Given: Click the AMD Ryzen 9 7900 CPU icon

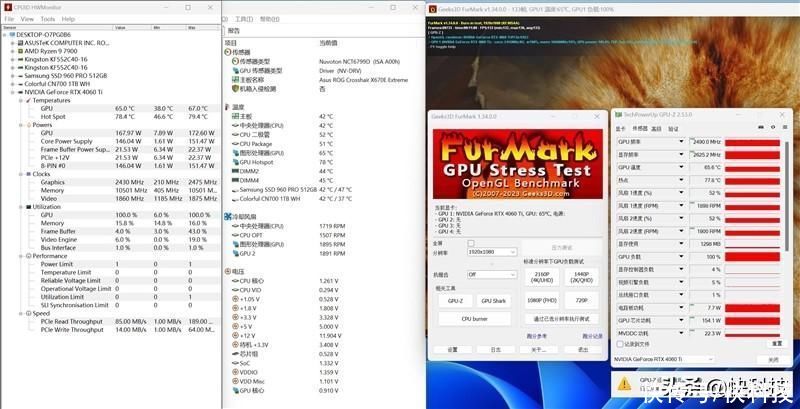Looking at the screenshot, I should click(x=20, y=51).
